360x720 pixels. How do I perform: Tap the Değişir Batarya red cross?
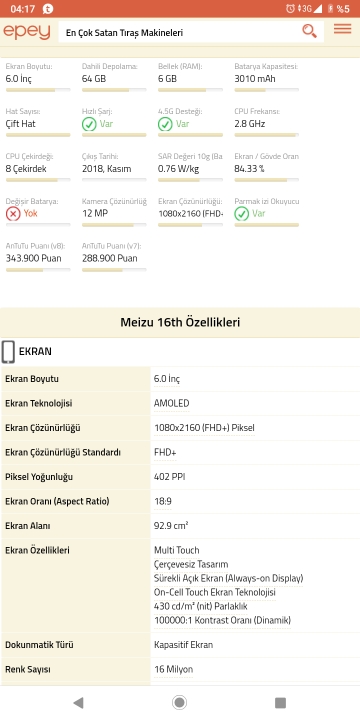pos(13,214)
